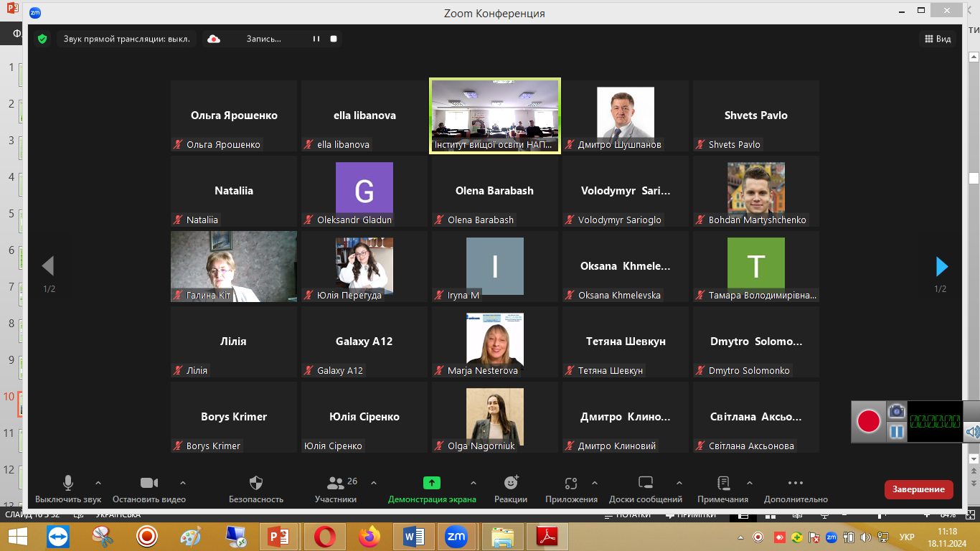This screenshot has width=980, height=551.
Task: Toggle camera with Остановить видео
Action: pyautogui.click(x=149, y=483)
